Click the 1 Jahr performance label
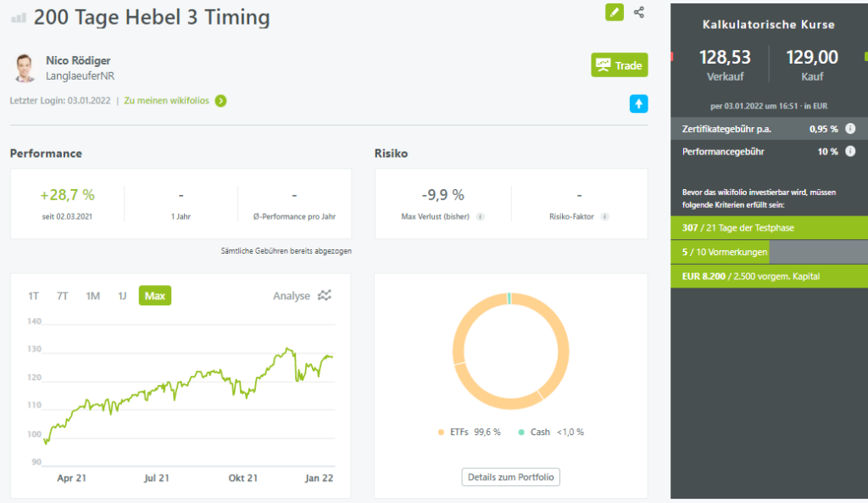 pos(181,216)
